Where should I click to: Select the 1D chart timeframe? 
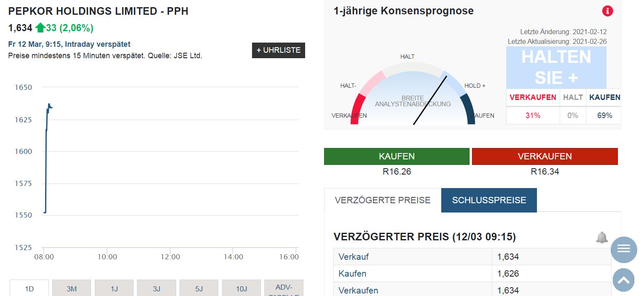tap(29, 288)
